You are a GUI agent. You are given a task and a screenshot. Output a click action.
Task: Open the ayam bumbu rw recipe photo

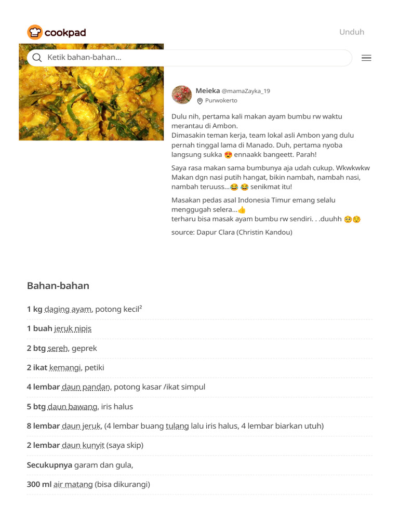pos(91,92)
